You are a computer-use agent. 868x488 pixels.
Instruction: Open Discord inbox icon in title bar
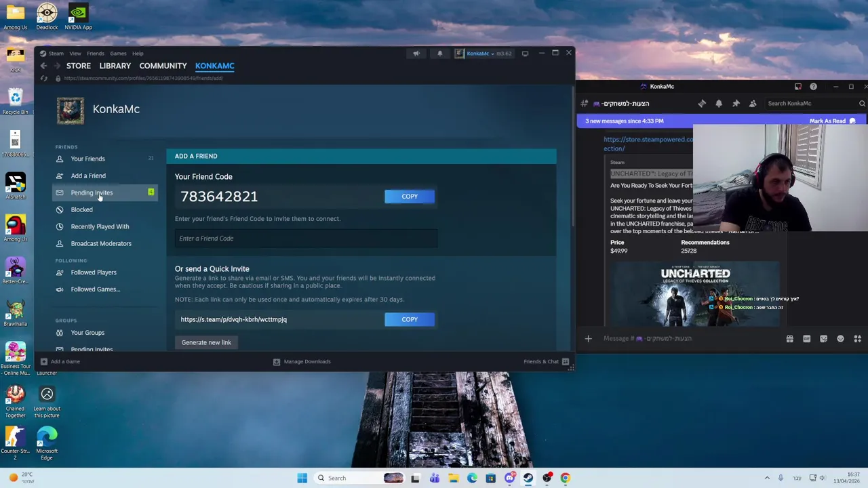pyautogui.click(x=798, y=87)
